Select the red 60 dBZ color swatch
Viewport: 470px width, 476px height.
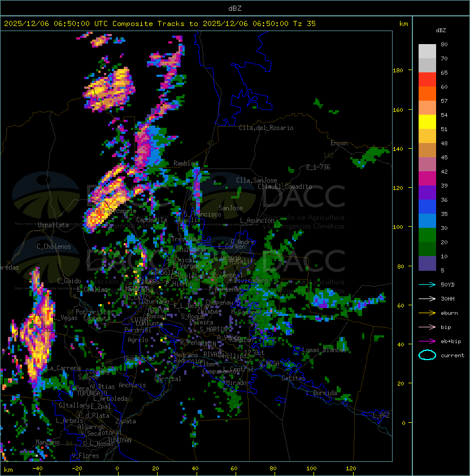point(427,80)
